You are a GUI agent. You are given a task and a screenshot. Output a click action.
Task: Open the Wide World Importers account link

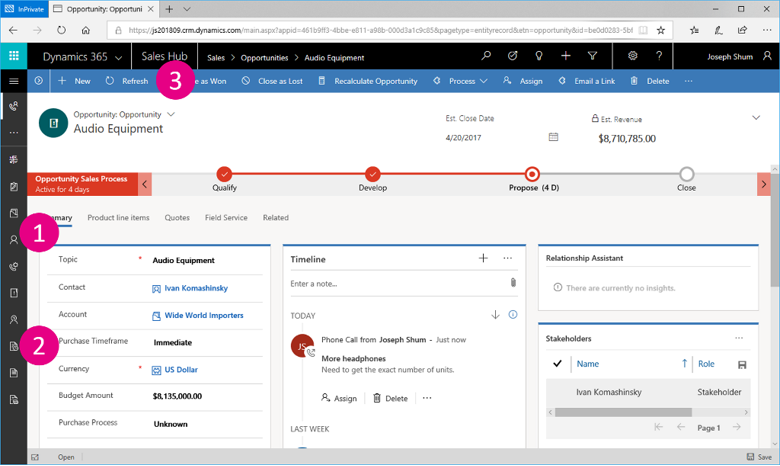click(204, 315)
